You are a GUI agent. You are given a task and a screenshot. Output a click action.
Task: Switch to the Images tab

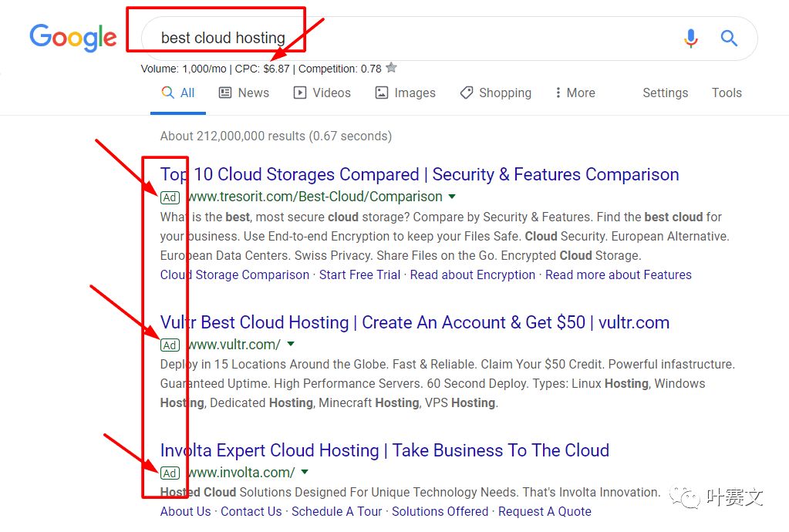pos(406,93)
